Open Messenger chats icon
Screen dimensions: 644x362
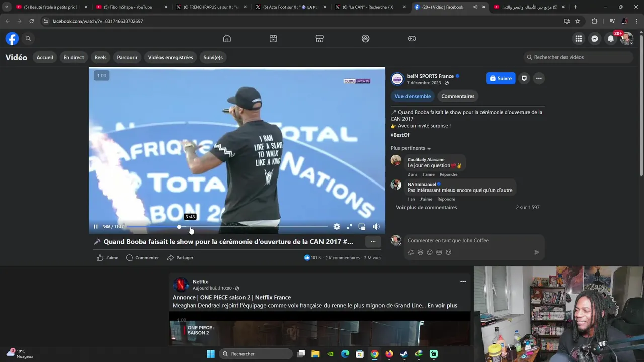click(595, 39)
